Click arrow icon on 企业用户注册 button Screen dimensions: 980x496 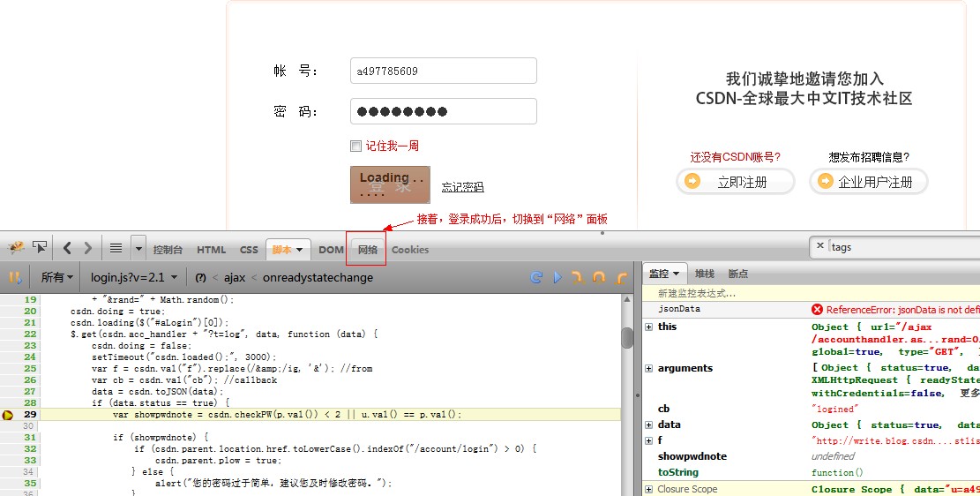click(826, 181)
